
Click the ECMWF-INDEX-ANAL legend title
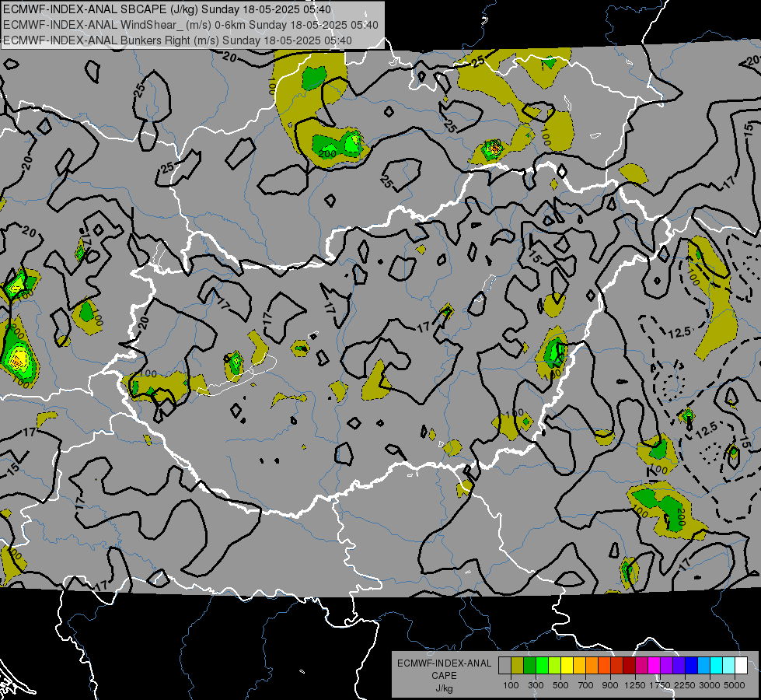[x=444, y=663]
